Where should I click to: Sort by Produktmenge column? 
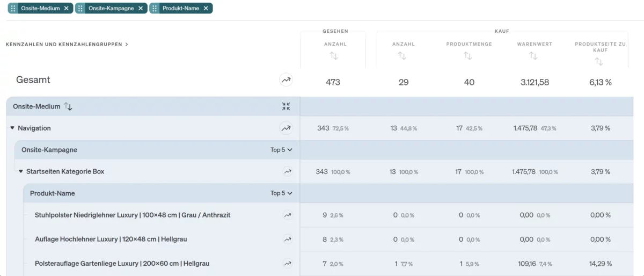(467, 56)
